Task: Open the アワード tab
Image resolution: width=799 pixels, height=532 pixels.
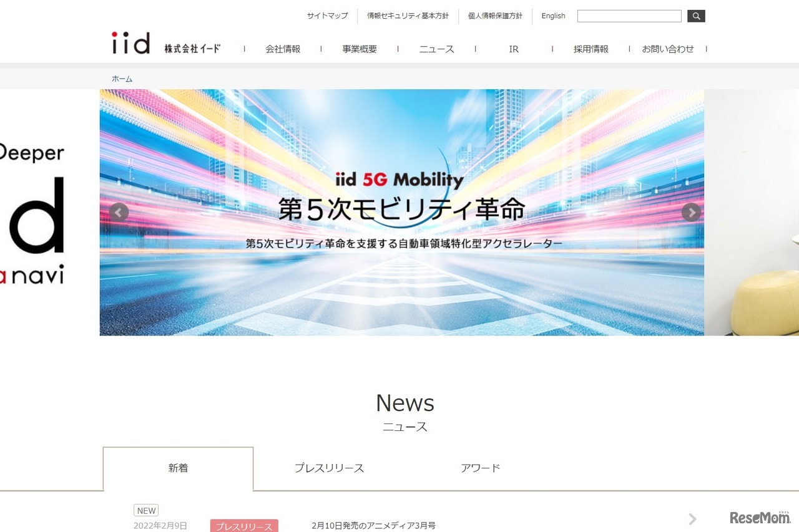Action: coord(481,467)
